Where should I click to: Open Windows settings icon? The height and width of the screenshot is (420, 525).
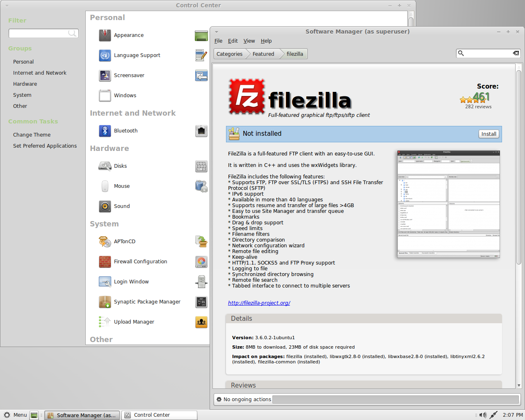105,96
